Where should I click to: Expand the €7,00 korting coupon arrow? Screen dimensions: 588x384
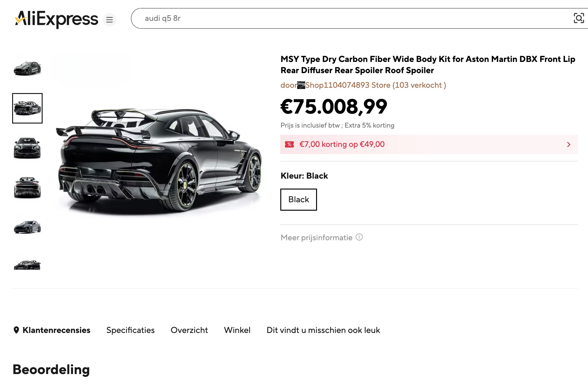click(x=569, y=144)
